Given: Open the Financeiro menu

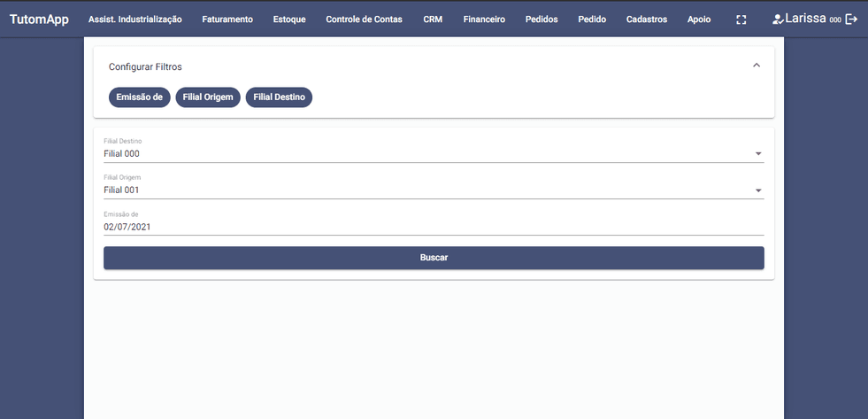Looking at the screenshot, I should pos(484,19).
